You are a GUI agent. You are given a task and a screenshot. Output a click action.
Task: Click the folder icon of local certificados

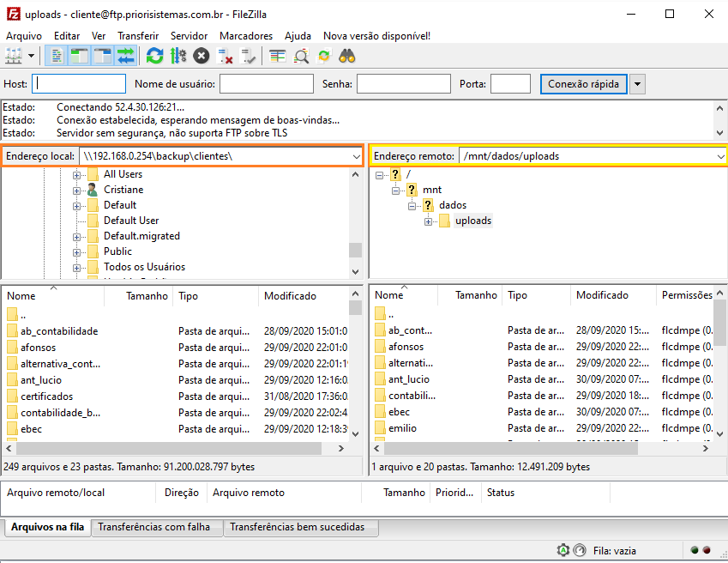[x=13, y=397]
